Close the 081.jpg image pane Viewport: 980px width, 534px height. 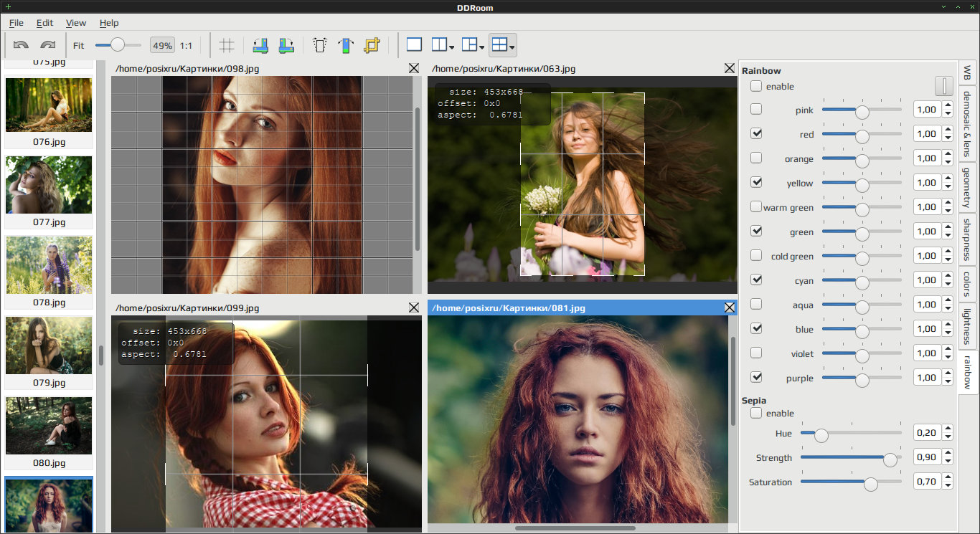point(730,307)
